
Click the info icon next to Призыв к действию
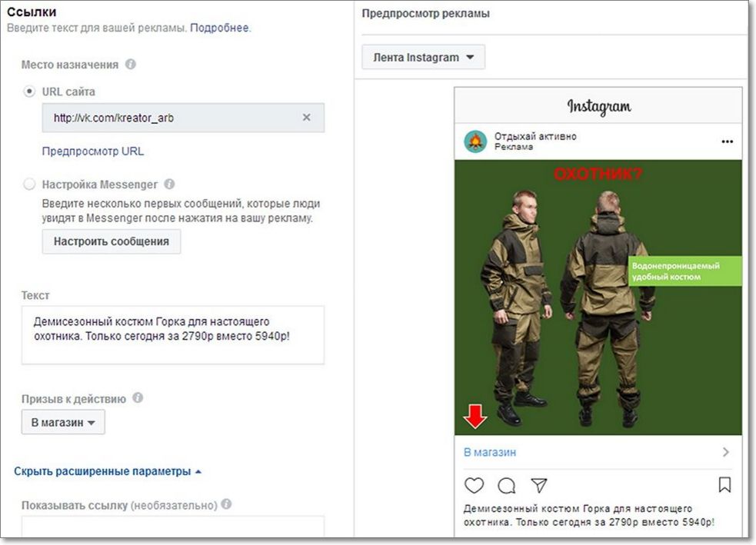click(x=138, y=398)
